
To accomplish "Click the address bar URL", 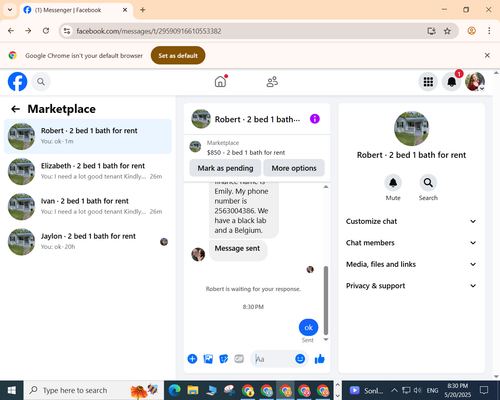I will (x=149, y=31).
